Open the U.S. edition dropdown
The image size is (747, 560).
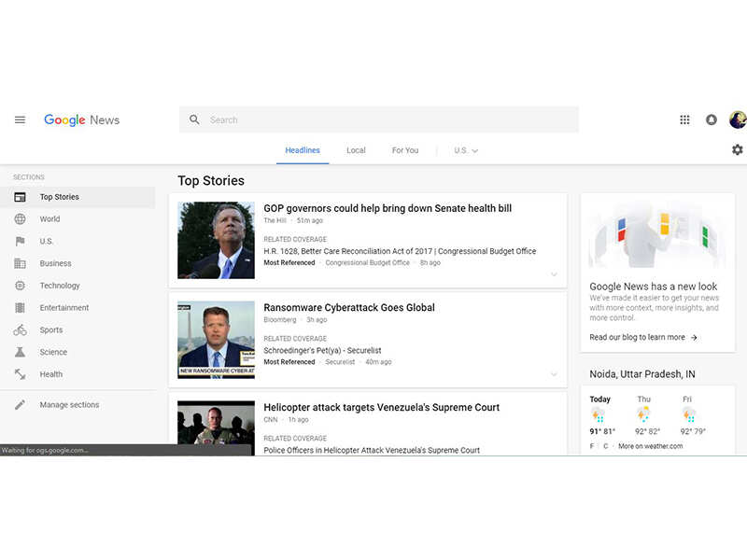(465, 150)
